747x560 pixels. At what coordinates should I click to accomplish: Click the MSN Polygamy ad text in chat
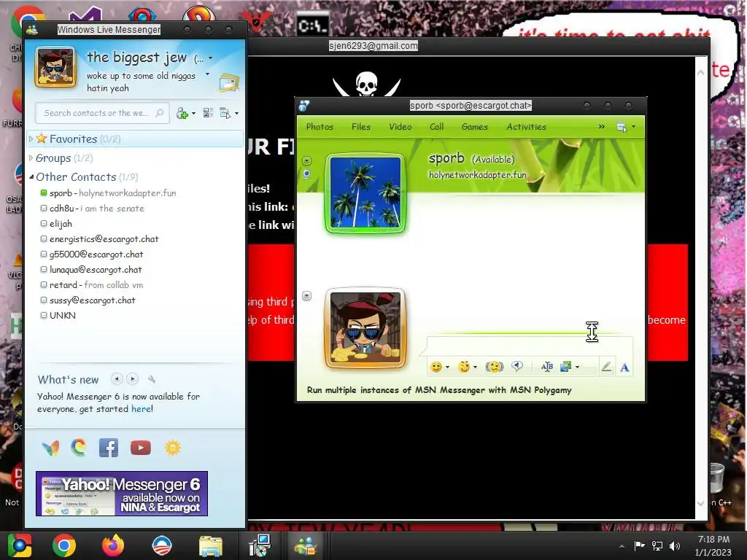(439, 390)
